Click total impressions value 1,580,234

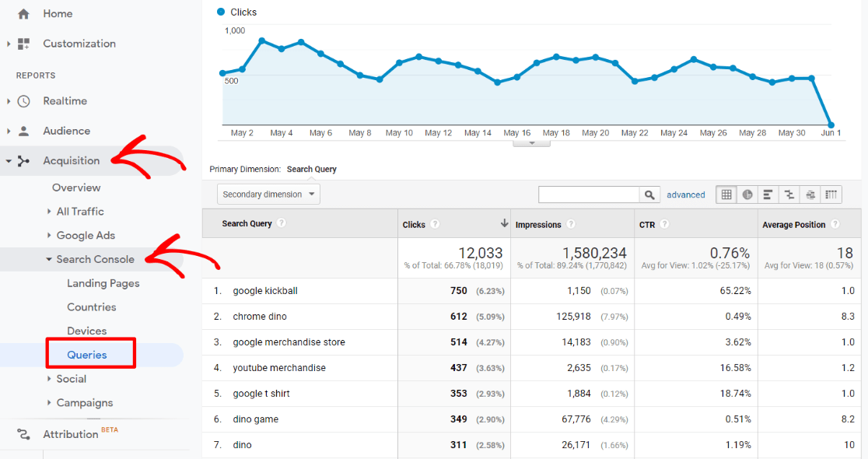point(594,253)
